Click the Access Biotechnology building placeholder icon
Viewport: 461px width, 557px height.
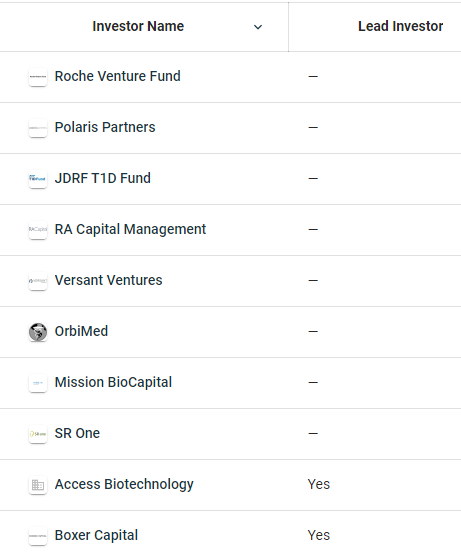38,485
